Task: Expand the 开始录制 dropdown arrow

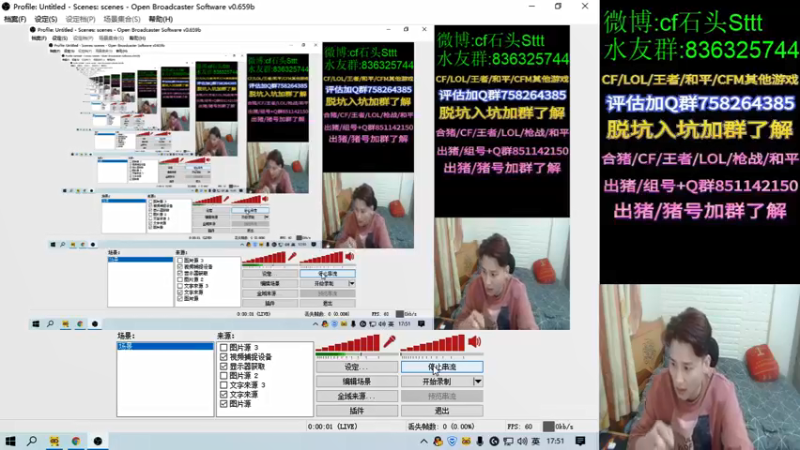Action: click(x=478, y=382)
